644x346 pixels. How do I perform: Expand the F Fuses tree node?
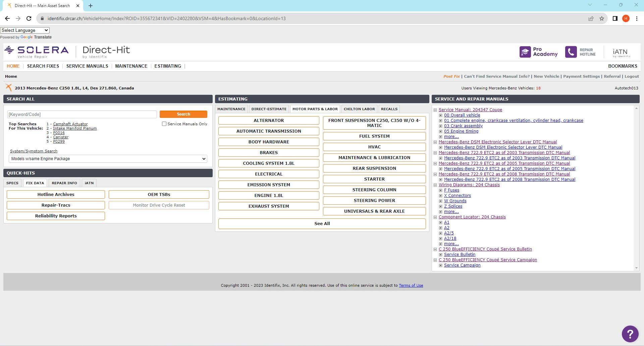440,190
